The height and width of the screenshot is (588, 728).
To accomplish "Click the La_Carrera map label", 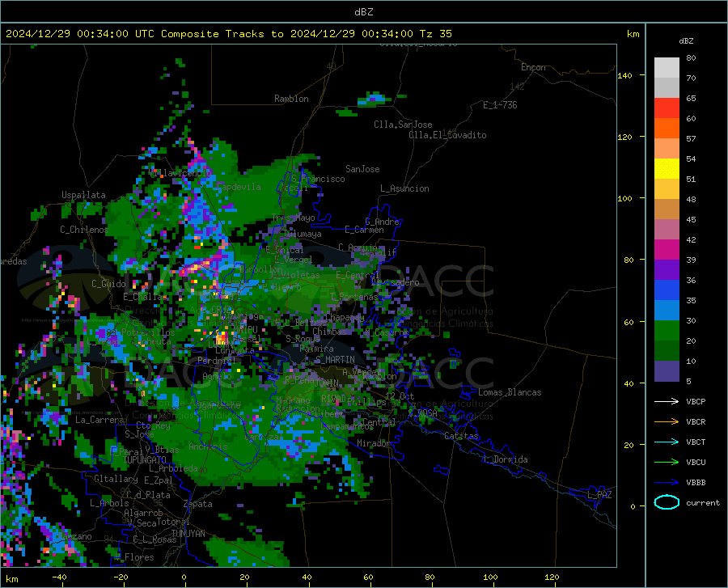I will (99, 420).
